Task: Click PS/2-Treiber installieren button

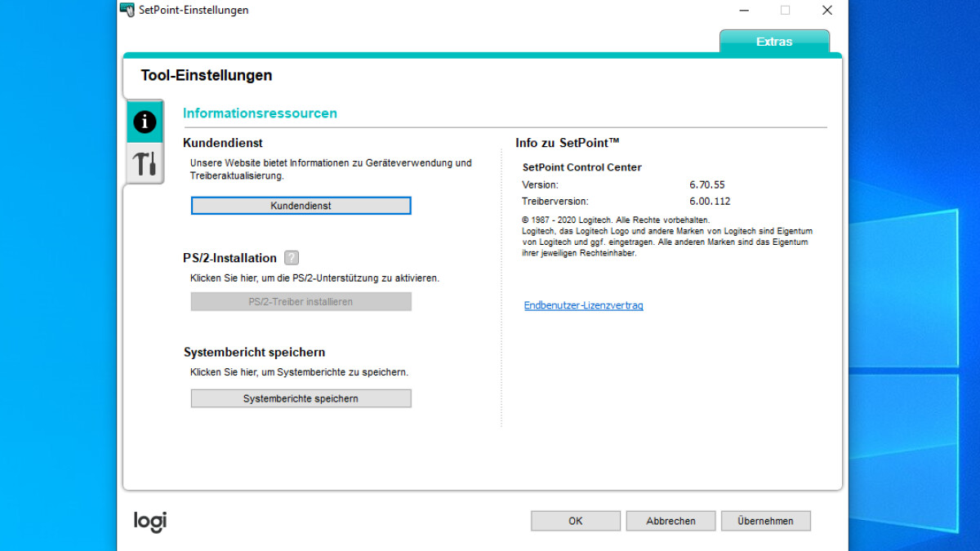Action: tap(301, 302)
